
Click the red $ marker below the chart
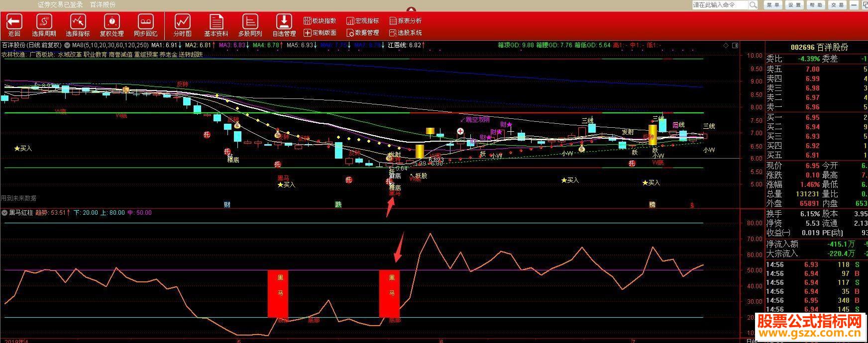[x=692, y=205]
